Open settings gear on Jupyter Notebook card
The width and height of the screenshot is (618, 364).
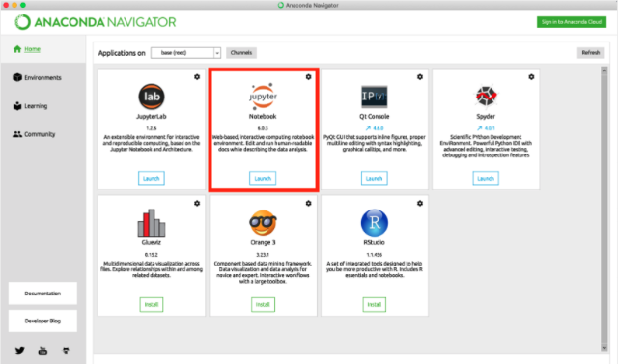point(309,77)
